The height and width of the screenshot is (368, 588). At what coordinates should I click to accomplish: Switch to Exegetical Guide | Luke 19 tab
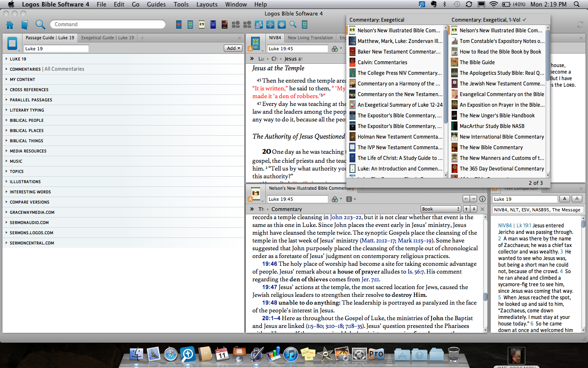click(x=107, y=38)
